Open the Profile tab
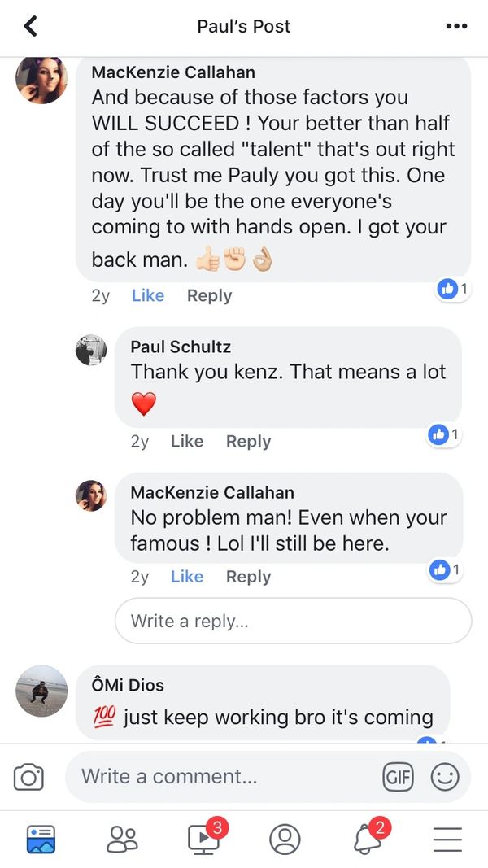The image size is (488, 868). coord(285,839)
